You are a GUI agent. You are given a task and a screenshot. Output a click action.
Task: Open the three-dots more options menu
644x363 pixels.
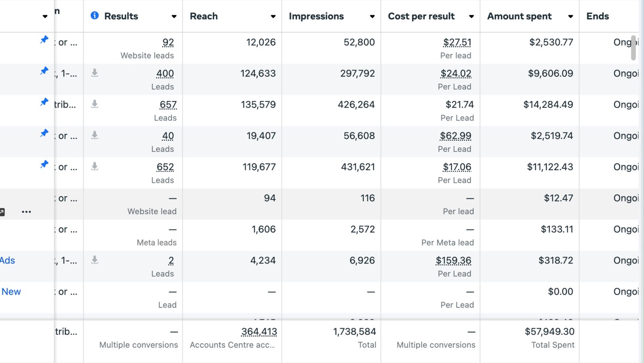27,212
